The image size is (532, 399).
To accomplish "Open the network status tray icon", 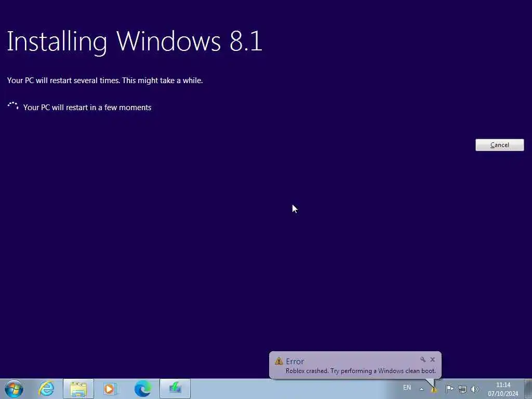I will [462, 389].
